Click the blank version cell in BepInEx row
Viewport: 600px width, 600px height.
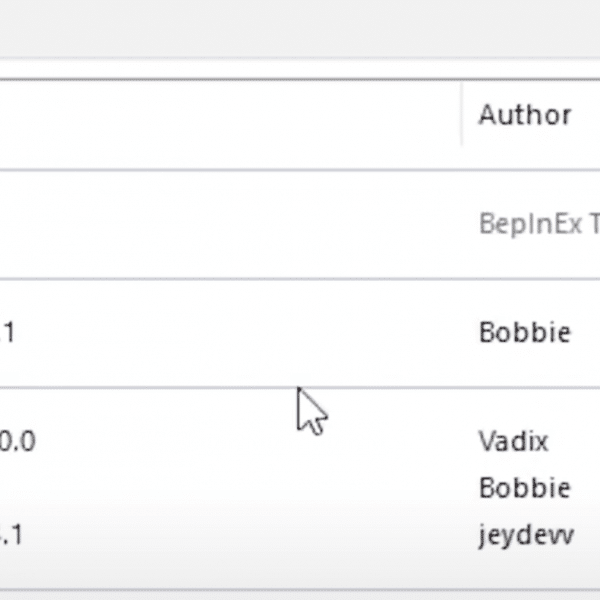pos(38,224)
